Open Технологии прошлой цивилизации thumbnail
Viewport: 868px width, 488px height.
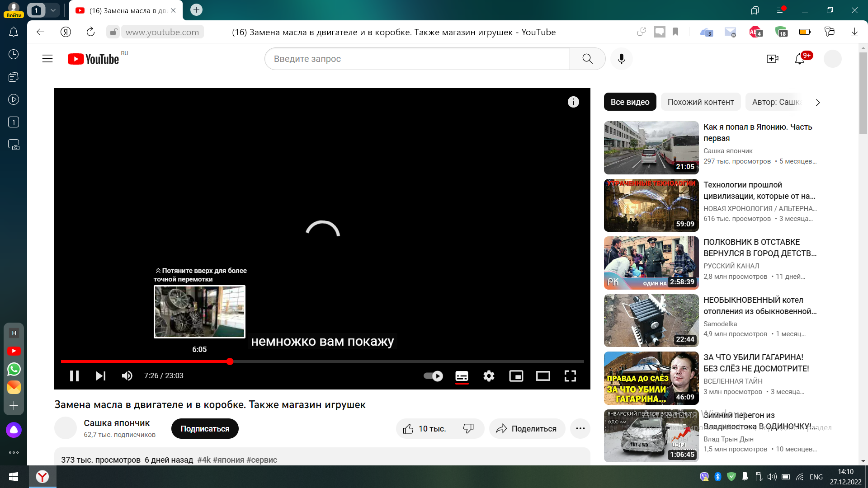click(x=651, y=205)
